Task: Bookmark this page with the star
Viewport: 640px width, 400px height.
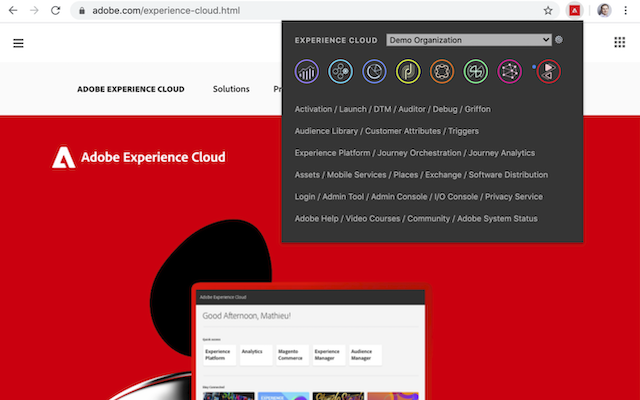Action: click(548, 11)
